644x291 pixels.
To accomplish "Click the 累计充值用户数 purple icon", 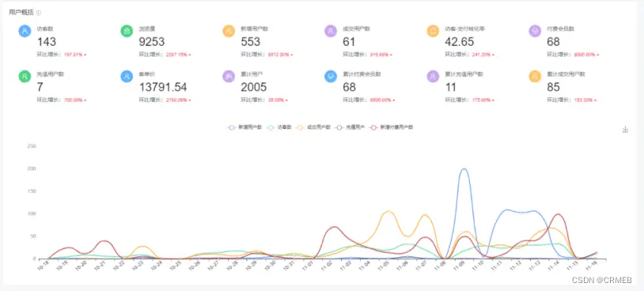I will [433, 77].
